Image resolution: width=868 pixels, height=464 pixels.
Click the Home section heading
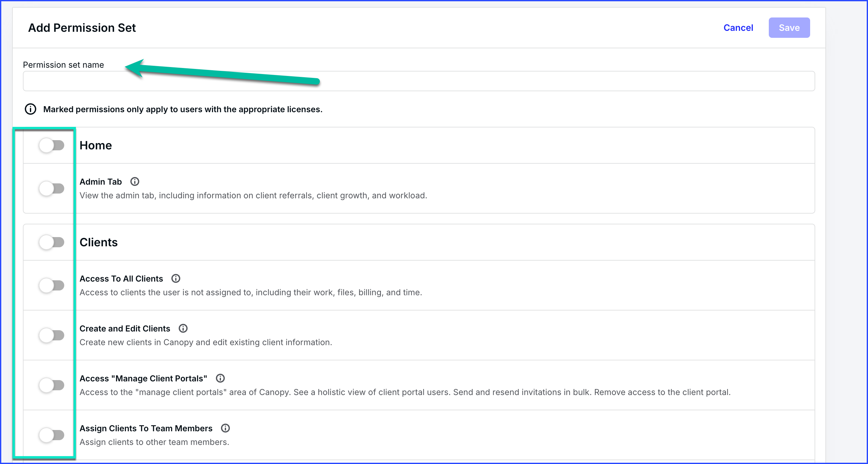pyautogui.click(x=96, y=146)
